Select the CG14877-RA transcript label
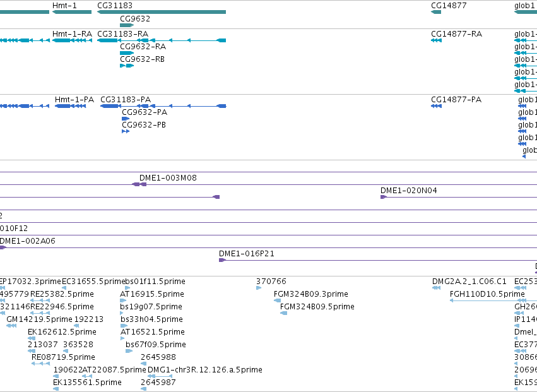Screen dimensions: 537x392 click(x=456, y=34)
